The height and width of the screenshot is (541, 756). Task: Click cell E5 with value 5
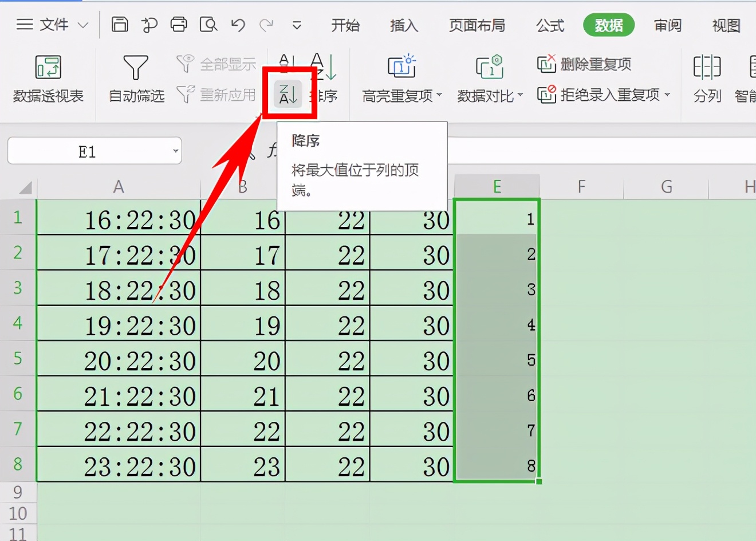(497, 359)
